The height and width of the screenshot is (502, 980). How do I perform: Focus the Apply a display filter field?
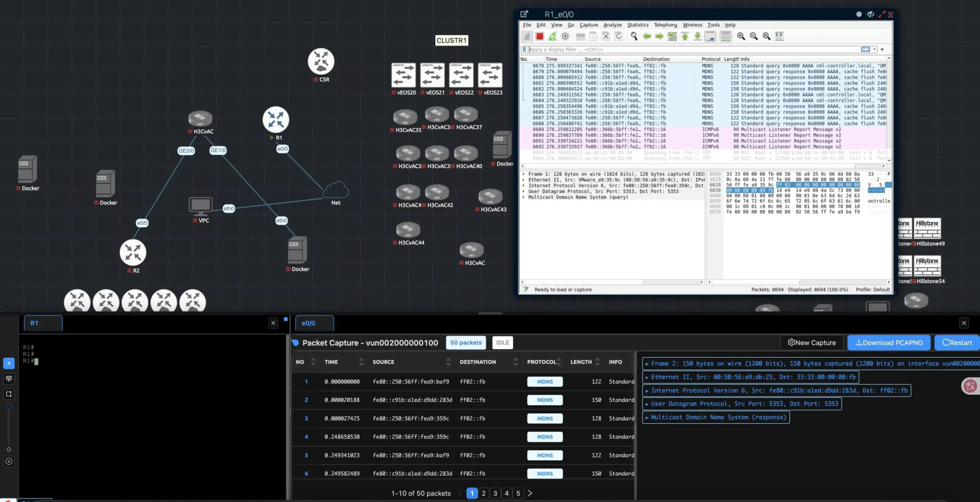694,49
